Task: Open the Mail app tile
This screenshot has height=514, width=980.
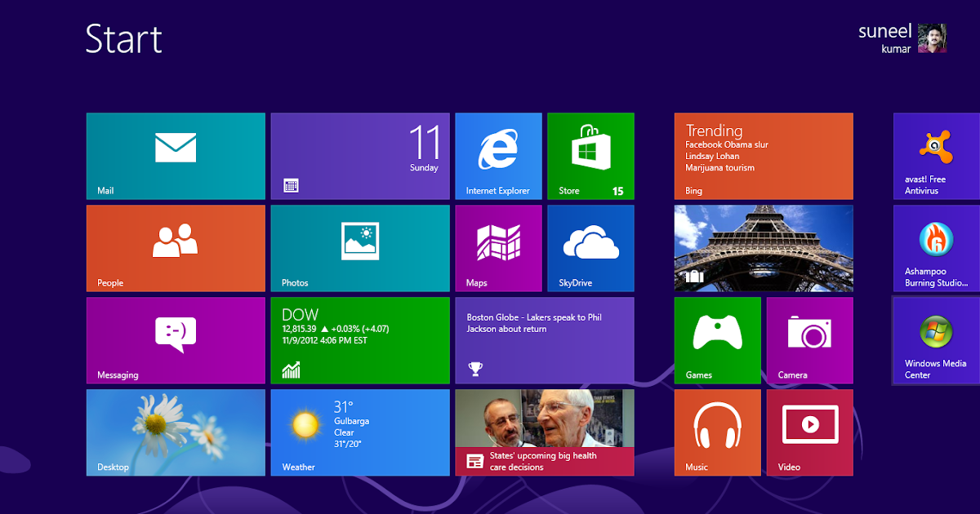Action: point(175,155)
